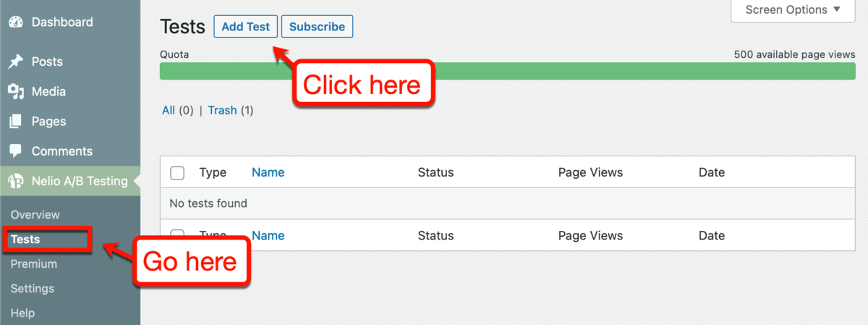Tick the select-all checkbox in table header

(x=177, y=173)
